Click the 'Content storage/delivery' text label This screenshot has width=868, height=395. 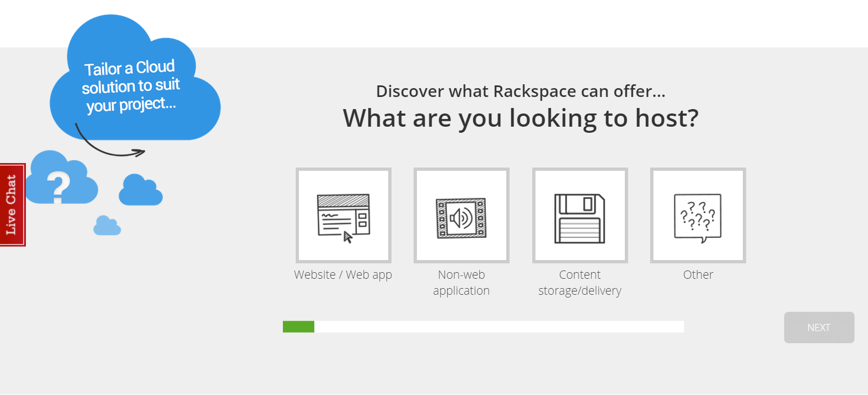(580, 283)
